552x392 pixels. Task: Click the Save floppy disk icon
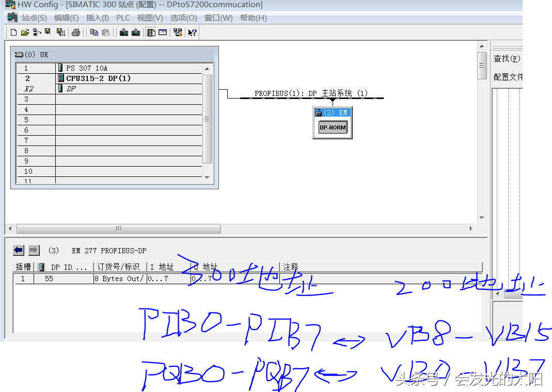pyautogui.click(x=48, y=32)
